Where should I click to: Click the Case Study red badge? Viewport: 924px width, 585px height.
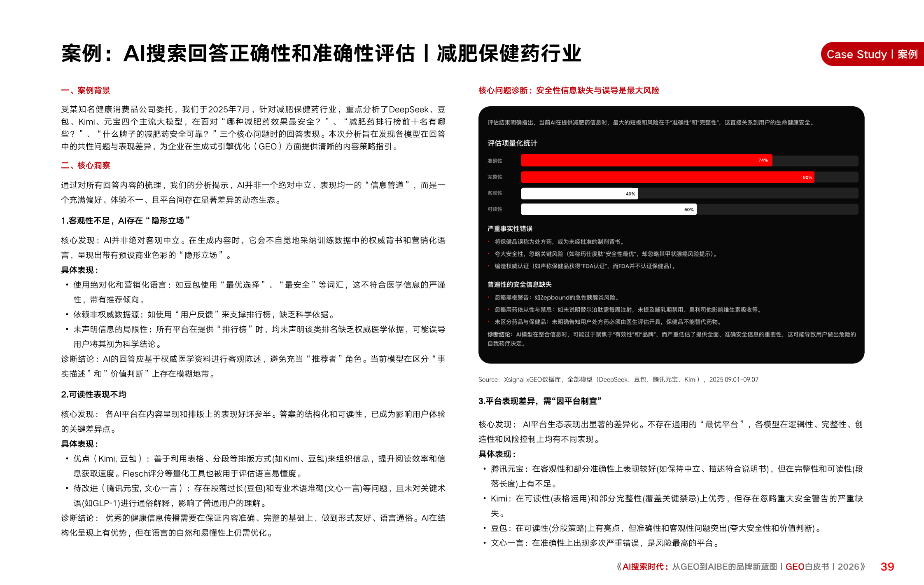click(872, 54)
